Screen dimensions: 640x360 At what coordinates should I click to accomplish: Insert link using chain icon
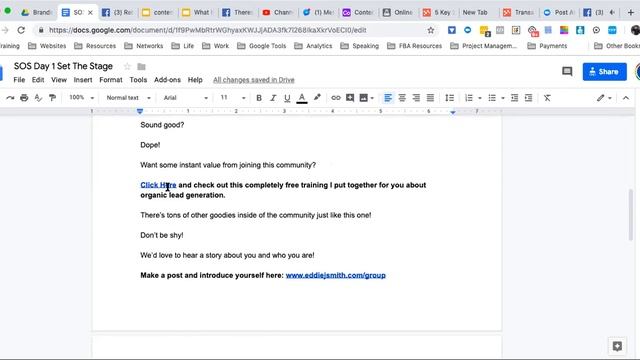click(336, 98)
